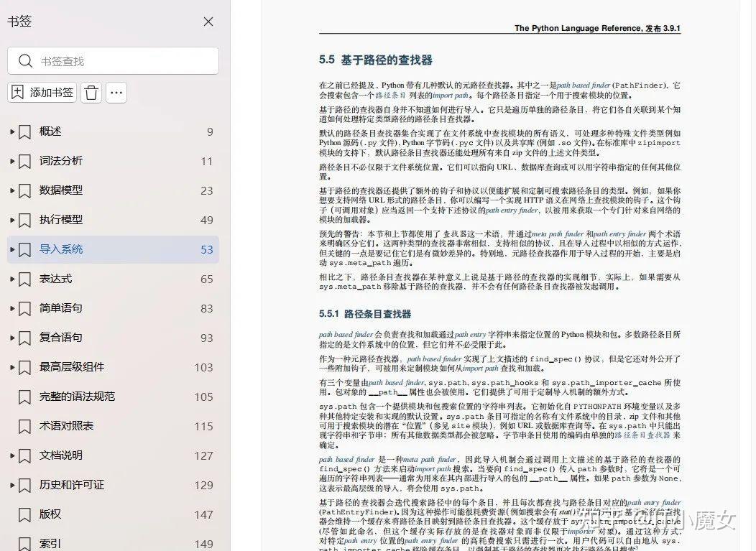Image resolution: width=756 pixels, height=551 pixels.
Task: Collapse the highlighted 导入系统 bookmark
Action: 11,249
